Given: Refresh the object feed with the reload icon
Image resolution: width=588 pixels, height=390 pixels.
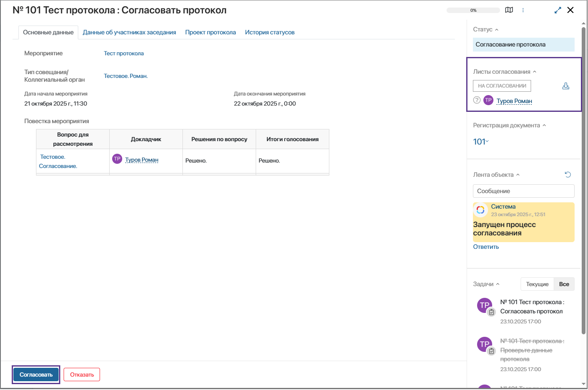Looking at the screenshot, I should click(x=567, y=175).
